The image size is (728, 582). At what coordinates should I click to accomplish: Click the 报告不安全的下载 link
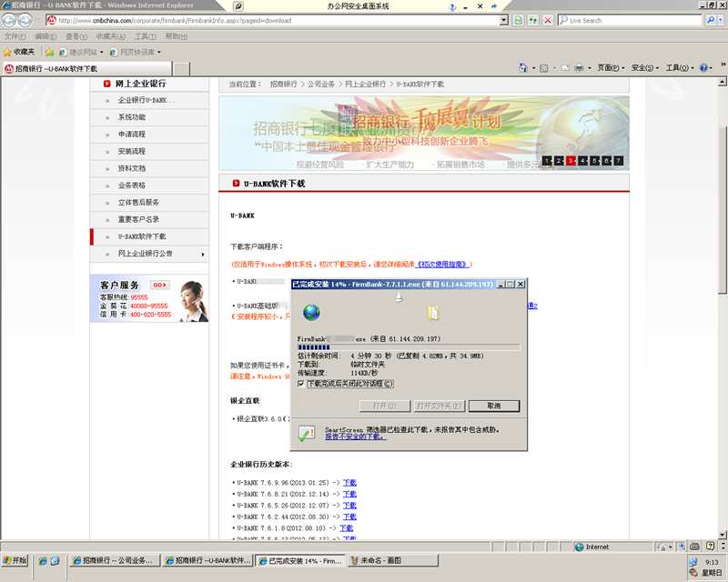tap(356, 436)
